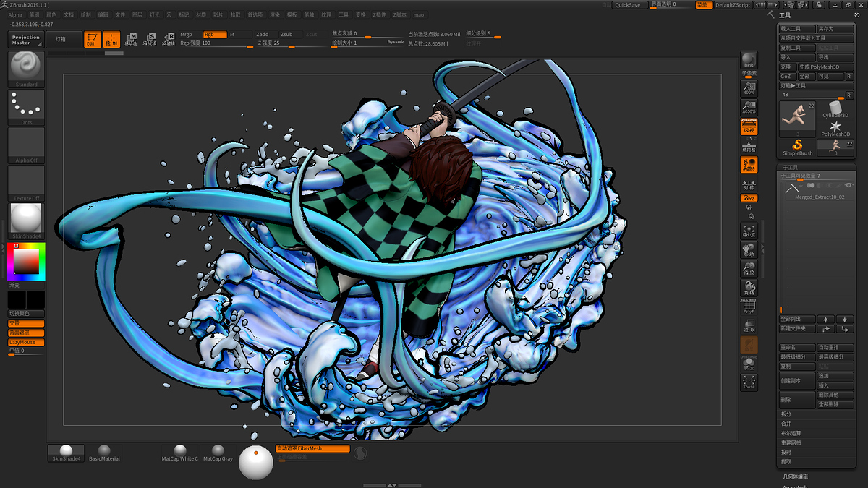The width and height of the screenshot is (868, 488).
Task: Click the 孤立 solo mode icon
Action: point(749,364)
